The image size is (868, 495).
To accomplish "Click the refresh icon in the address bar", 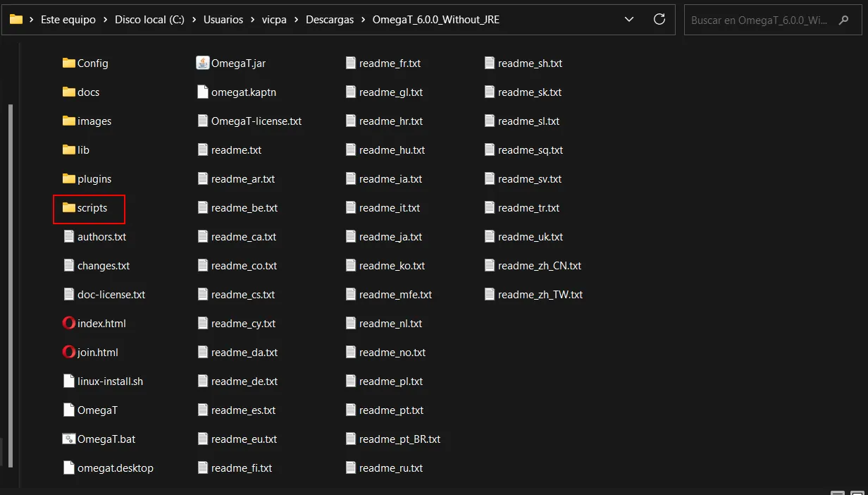I will pos(659,19).
